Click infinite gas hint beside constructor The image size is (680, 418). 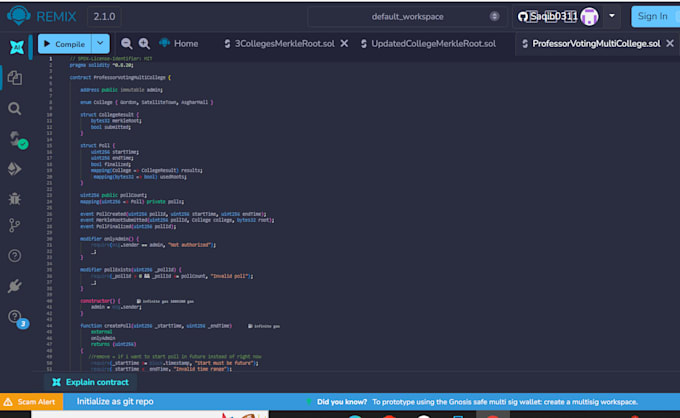(x=165, y=301)
